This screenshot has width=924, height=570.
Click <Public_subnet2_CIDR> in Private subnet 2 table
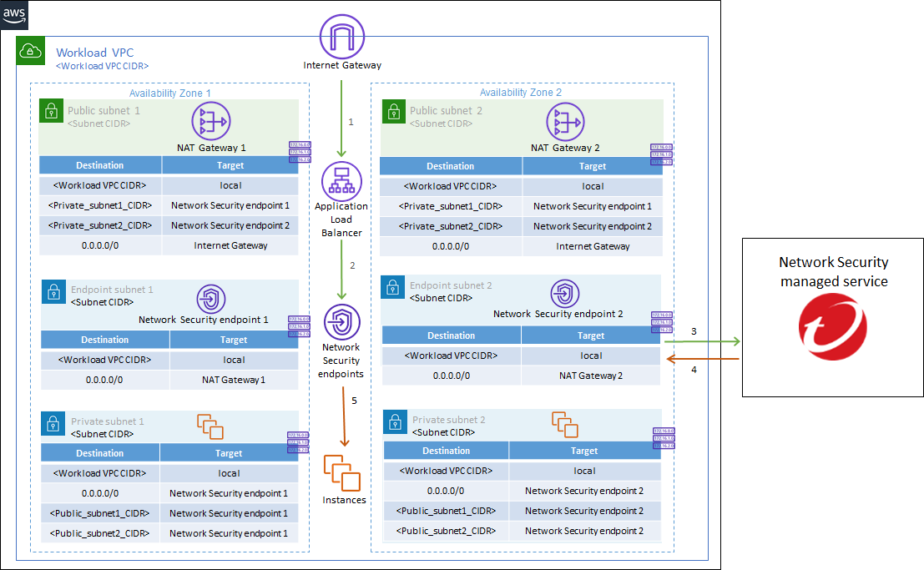pyautogui.click(x=446, y=531)
